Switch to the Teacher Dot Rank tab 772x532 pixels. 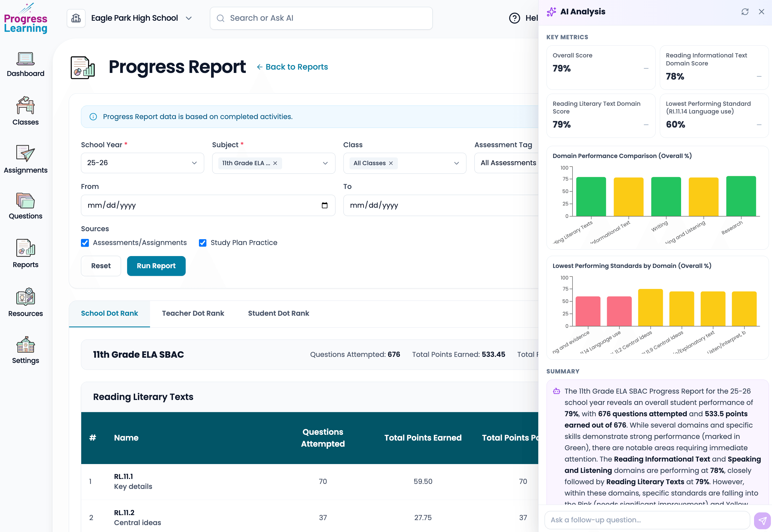pos(193,313)
